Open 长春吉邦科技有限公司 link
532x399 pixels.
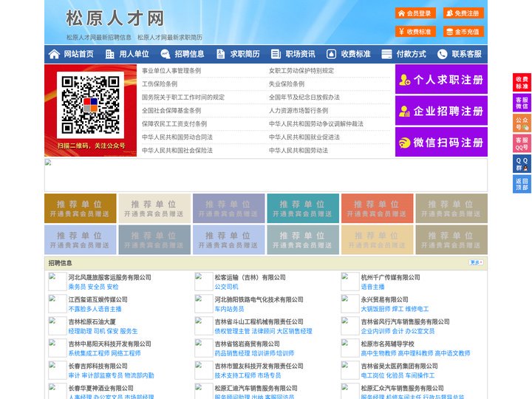click(98, 366)
